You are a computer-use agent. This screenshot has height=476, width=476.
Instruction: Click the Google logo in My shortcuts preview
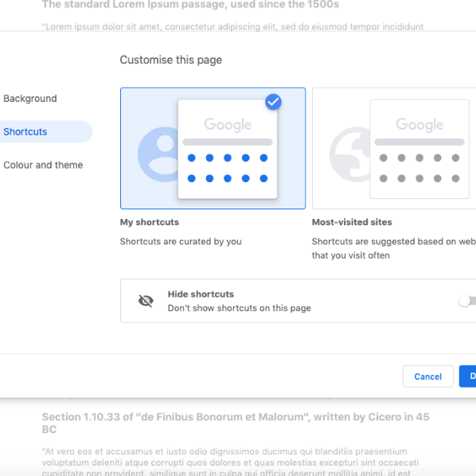point(228,124)
